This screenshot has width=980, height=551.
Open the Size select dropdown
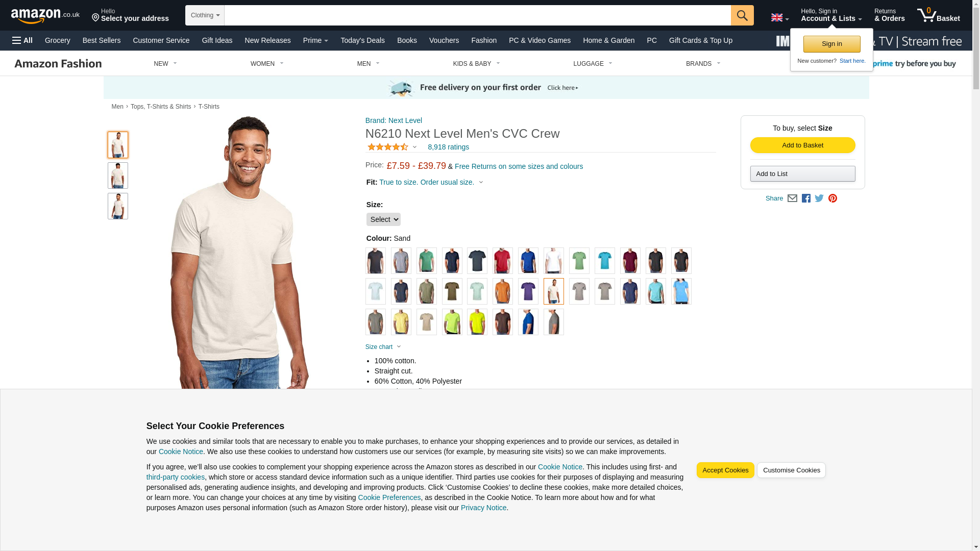tap(383, 219)
